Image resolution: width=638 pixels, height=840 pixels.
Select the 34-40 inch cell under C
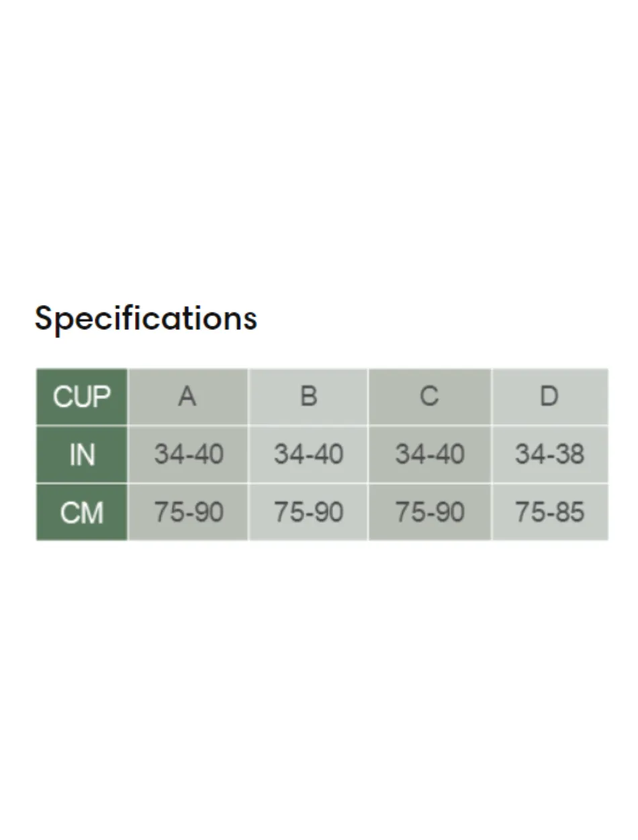430,454
